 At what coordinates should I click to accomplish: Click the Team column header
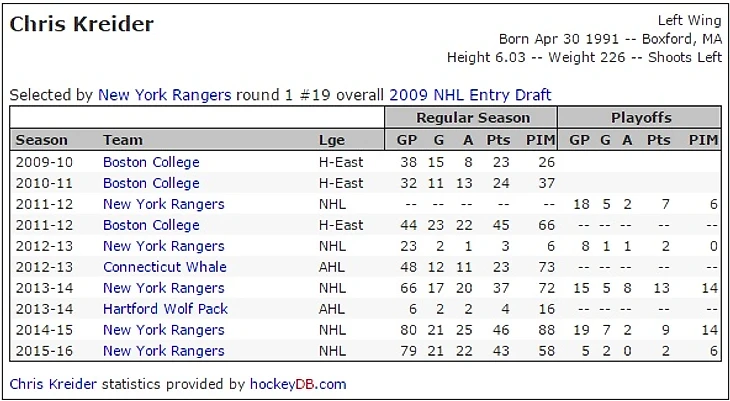122,140
